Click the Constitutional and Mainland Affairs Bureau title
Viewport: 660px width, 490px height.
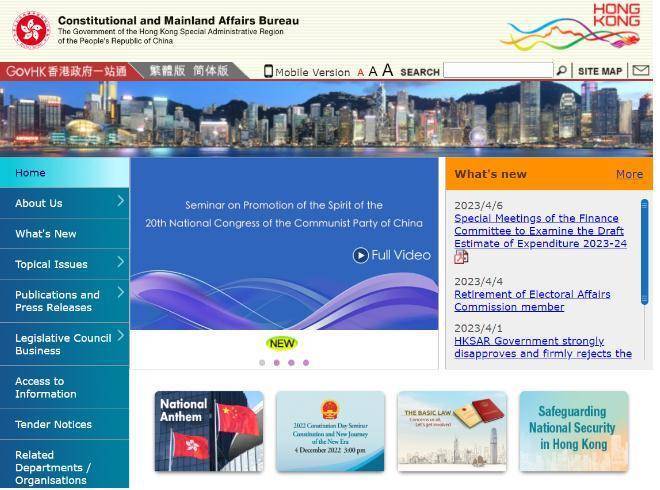(x=178, y=20)
